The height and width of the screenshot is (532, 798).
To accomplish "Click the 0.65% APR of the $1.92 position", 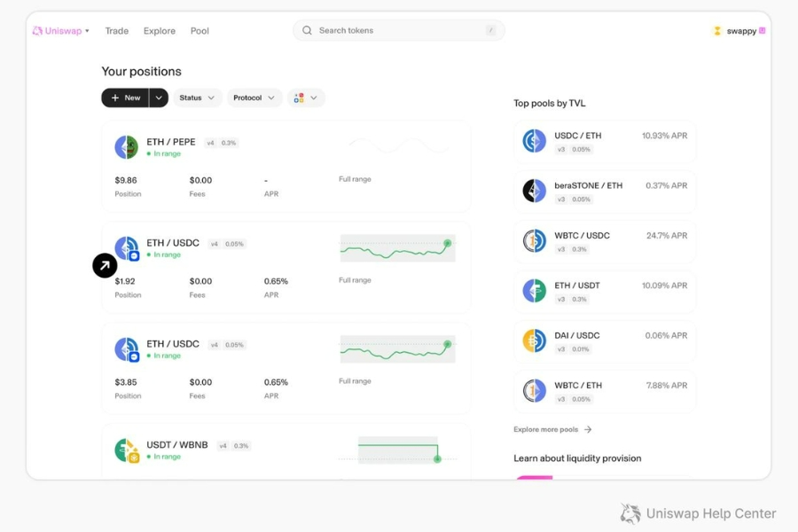I will (x=276, y=281).
